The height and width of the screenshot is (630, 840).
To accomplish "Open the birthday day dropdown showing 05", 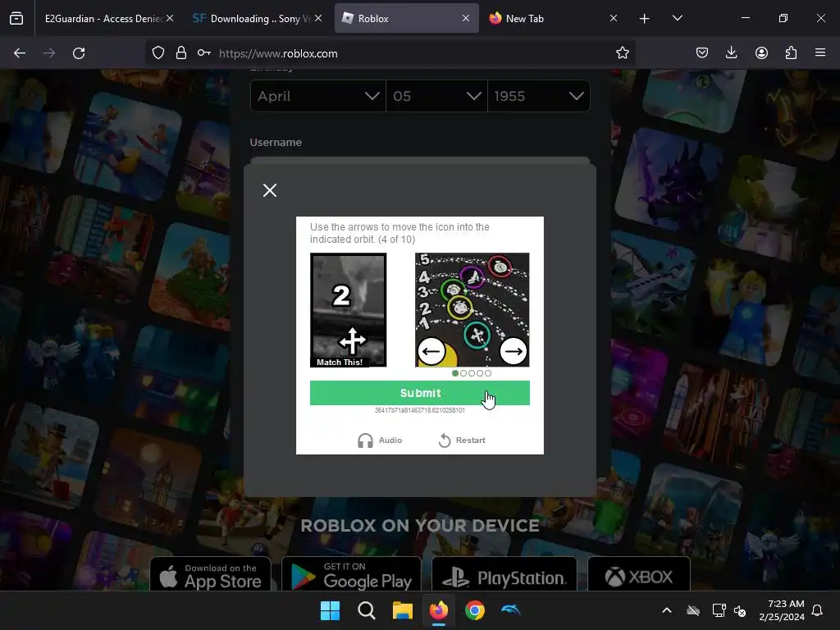I will tap(436, 96).
